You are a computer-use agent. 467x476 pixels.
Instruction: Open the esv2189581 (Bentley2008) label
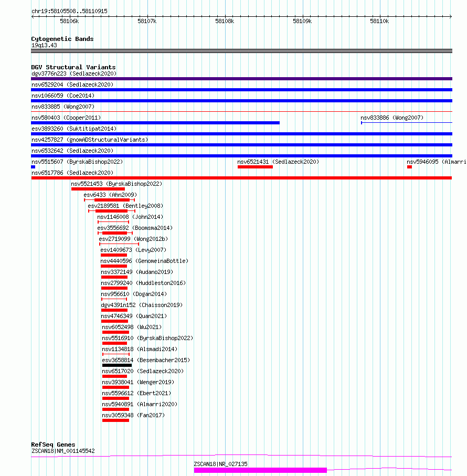(125, 206)
